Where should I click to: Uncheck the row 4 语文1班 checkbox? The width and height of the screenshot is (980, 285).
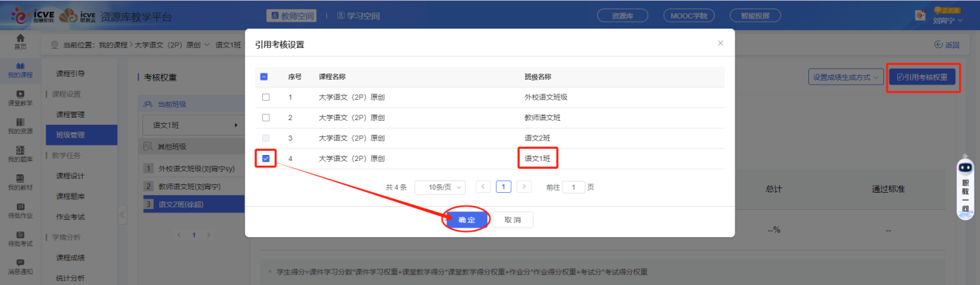(266, 159)
